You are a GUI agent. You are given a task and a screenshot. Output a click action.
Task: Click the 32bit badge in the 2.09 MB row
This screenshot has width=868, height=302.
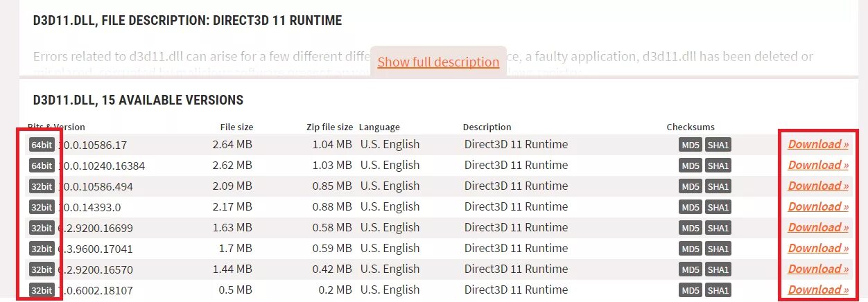coord(42,186)
